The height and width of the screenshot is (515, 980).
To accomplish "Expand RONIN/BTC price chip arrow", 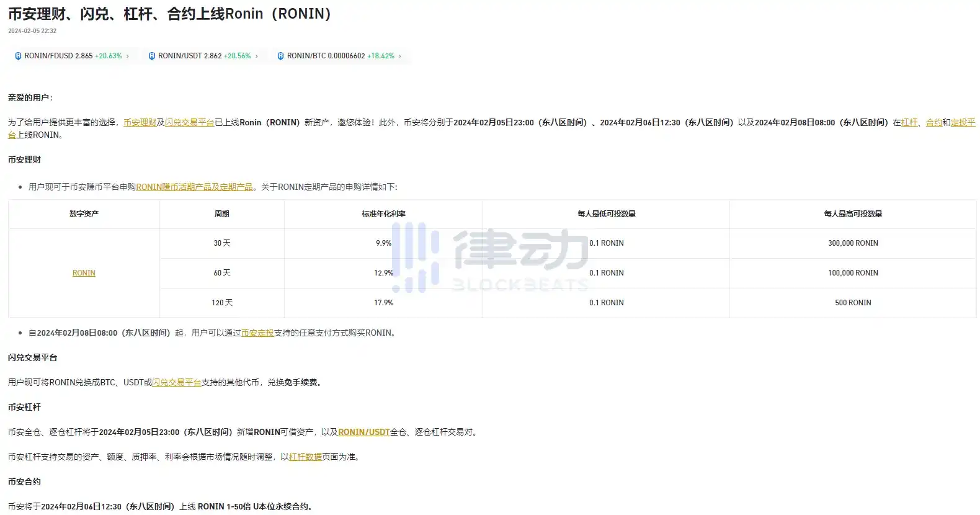I will 400,56.
